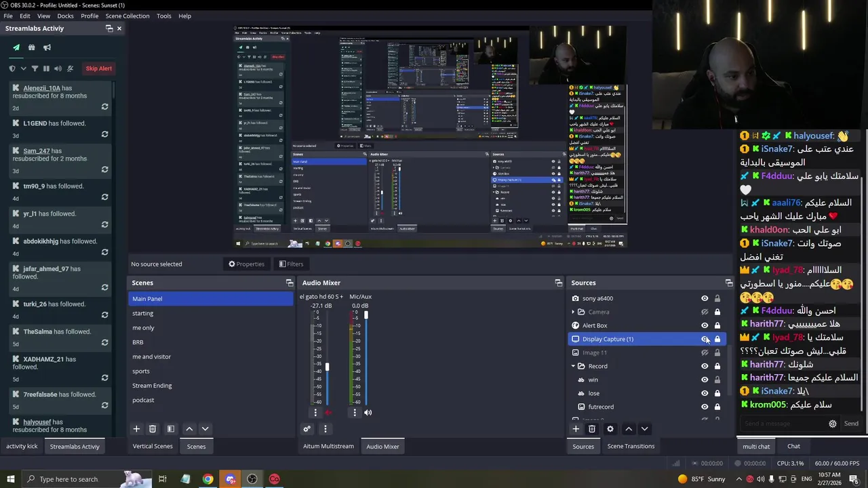This screenshot has height=488, width=868.
Task: Remove the selected scene with trash icon
Action: click(x=153, y=429)
